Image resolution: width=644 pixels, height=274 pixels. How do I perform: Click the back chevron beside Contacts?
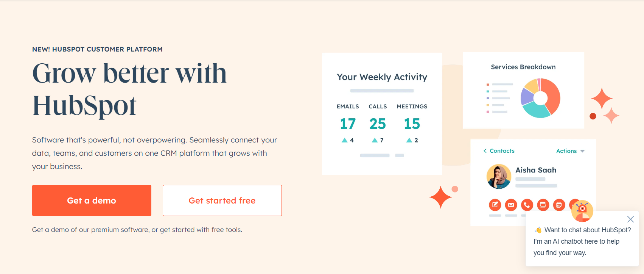[x=485, y=151]
